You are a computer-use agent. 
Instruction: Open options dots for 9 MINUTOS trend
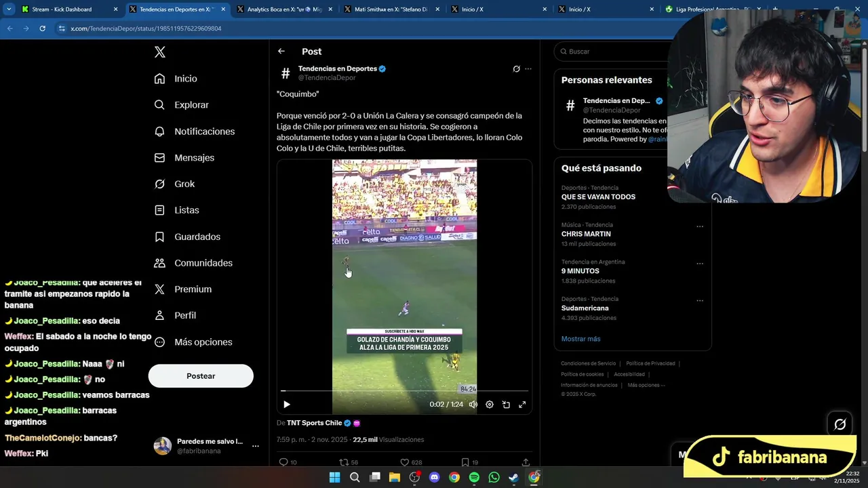700,264
